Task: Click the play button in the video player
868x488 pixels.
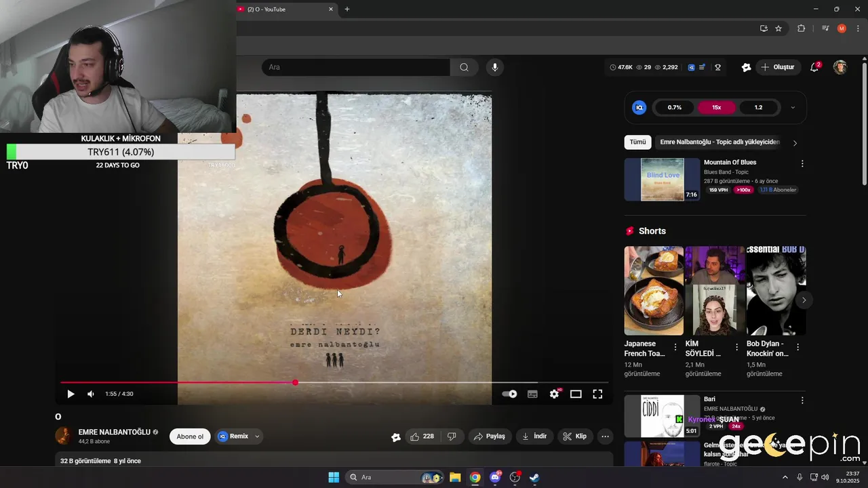Action: (71, 394)
